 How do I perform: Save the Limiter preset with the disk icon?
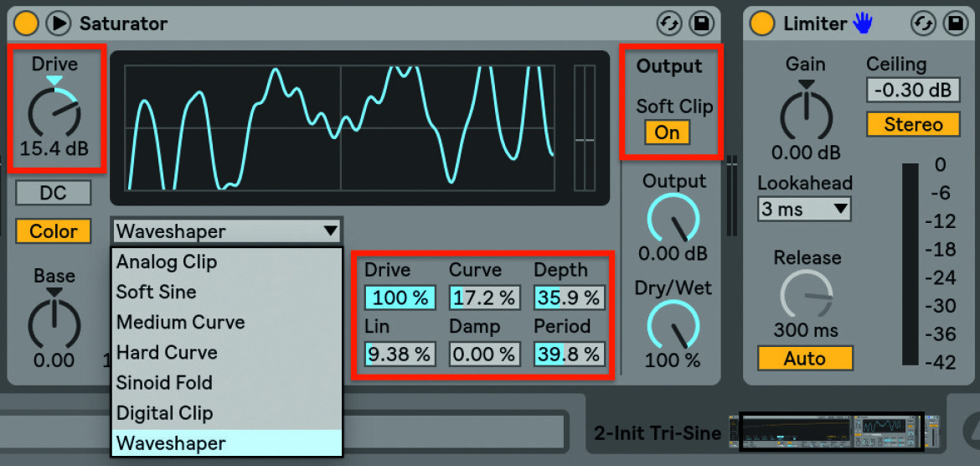pyautogui.click(x=955, y=23)
